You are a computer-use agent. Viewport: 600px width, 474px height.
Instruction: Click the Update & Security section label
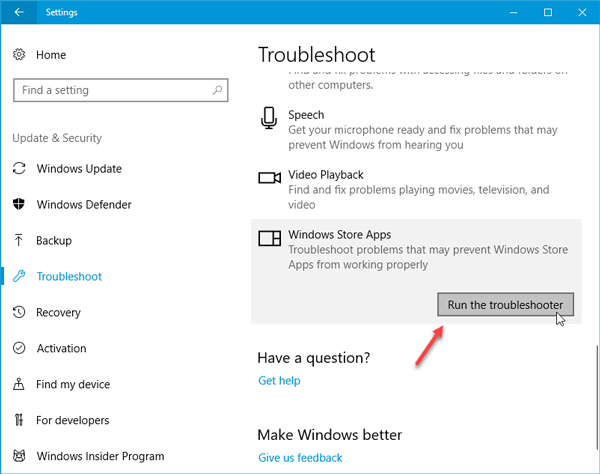point(57,138)
